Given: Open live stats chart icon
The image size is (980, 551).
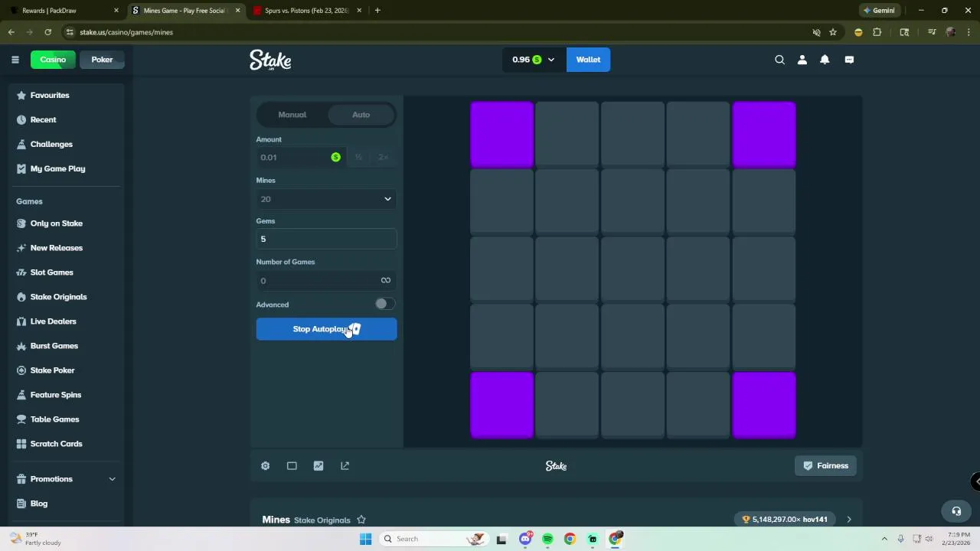Looking at the screenshot, I should click(318, 465).
